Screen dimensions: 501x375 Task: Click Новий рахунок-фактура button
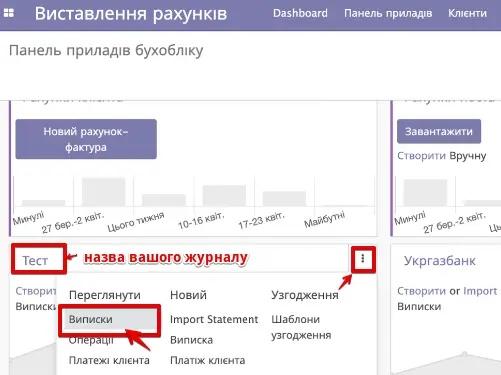coord(86,139)
